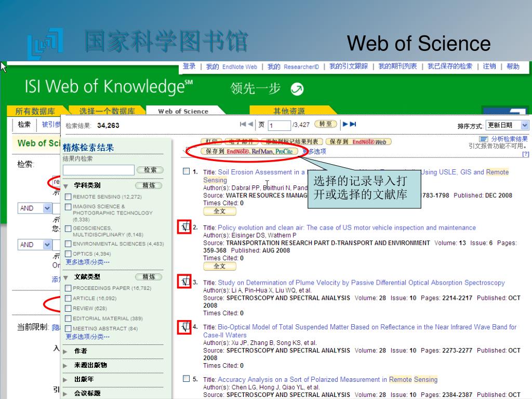Uncheck record 2 Policy evolution checkbox

tap(185, 227)
